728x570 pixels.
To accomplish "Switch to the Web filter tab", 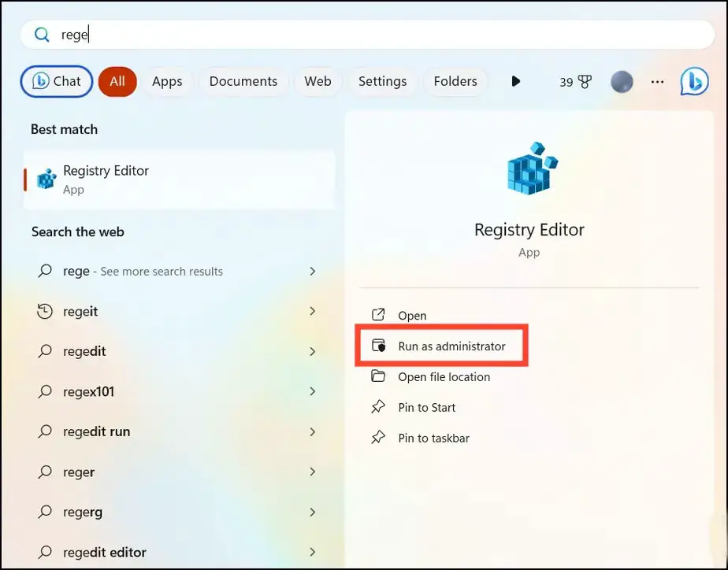I will pos(318,82).
